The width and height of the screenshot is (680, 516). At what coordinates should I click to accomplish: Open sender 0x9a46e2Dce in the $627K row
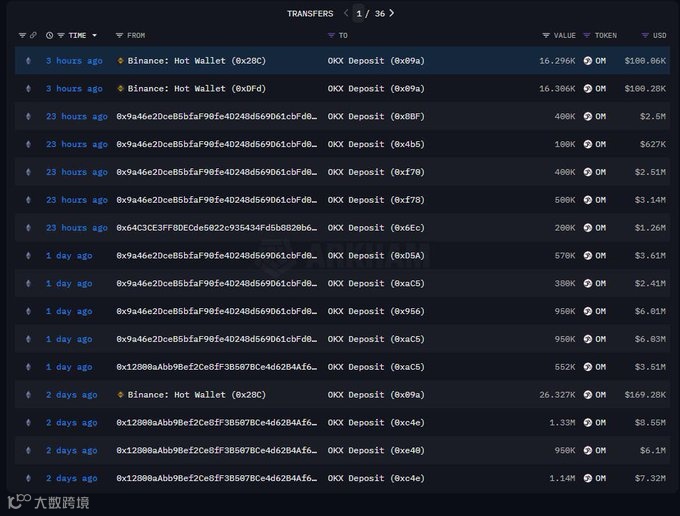tap(216, 144)
